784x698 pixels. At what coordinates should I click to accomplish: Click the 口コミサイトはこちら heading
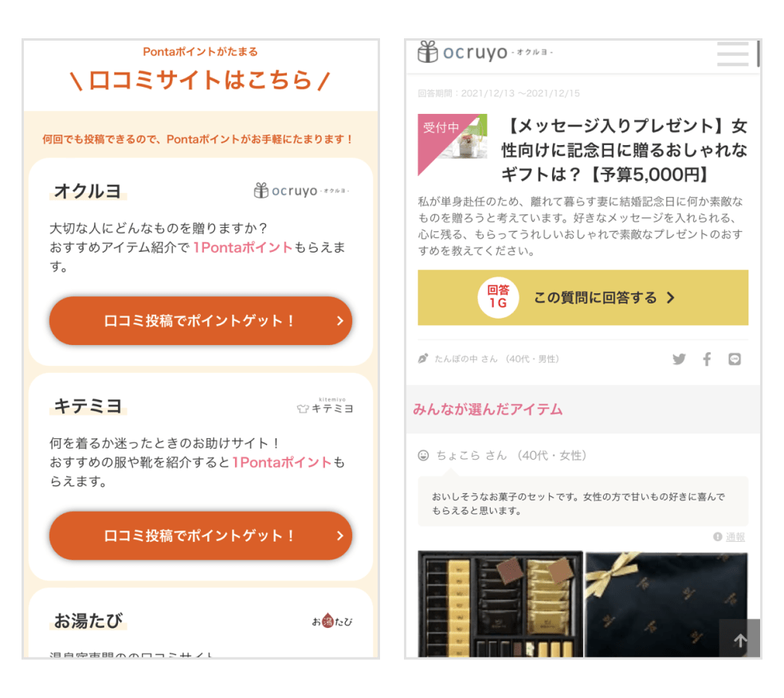pyautogui.click(x=200, y=80)
